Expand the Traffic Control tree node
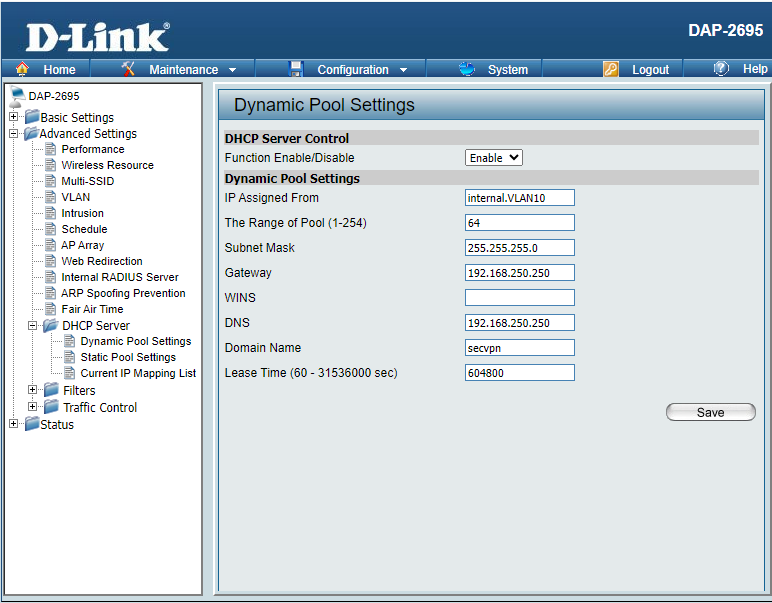 tap(33, 406)
